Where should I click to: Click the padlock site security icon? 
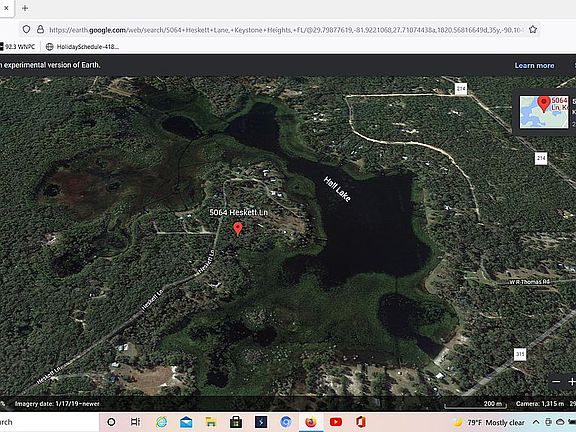[40, 29]
